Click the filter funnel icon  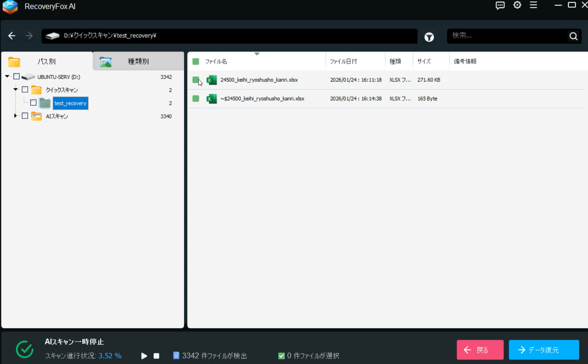coord(429,37)
